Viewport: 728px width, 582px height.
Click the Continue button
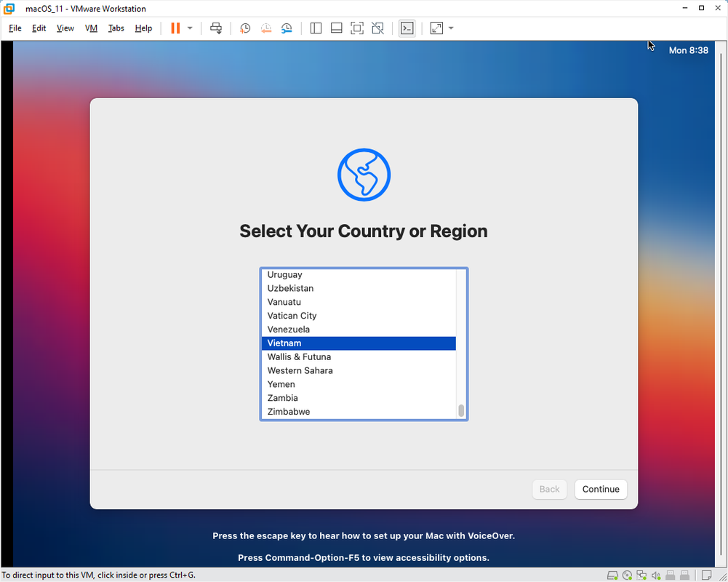click(600, 489)
